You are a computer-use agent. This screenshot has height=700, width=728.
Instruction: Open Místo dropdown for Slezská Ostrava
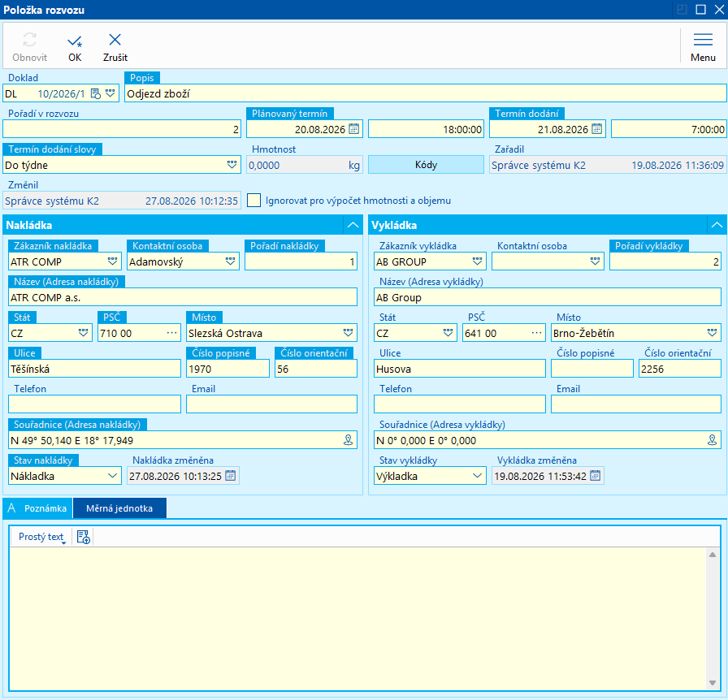tap(349, 333)
